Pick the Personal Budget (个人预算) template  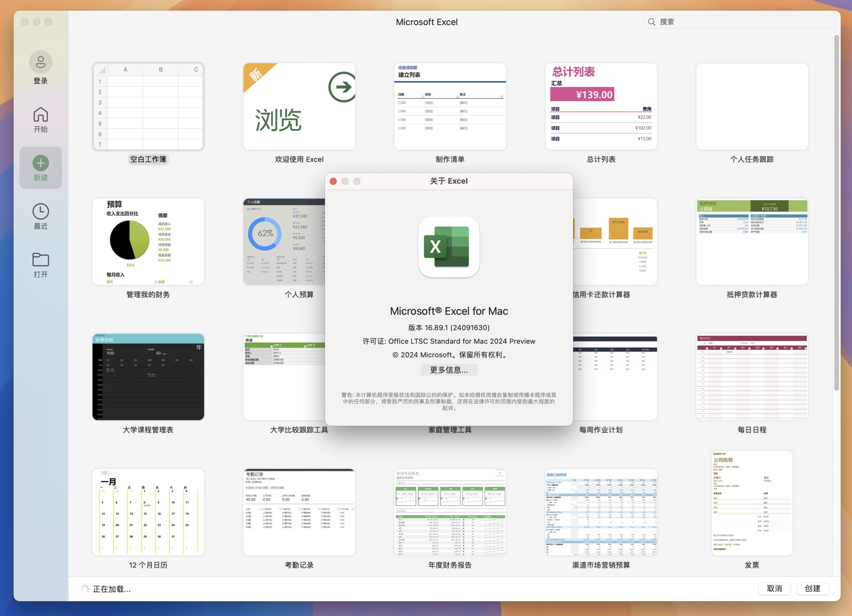pyautogui.click(x=284, y=242)
